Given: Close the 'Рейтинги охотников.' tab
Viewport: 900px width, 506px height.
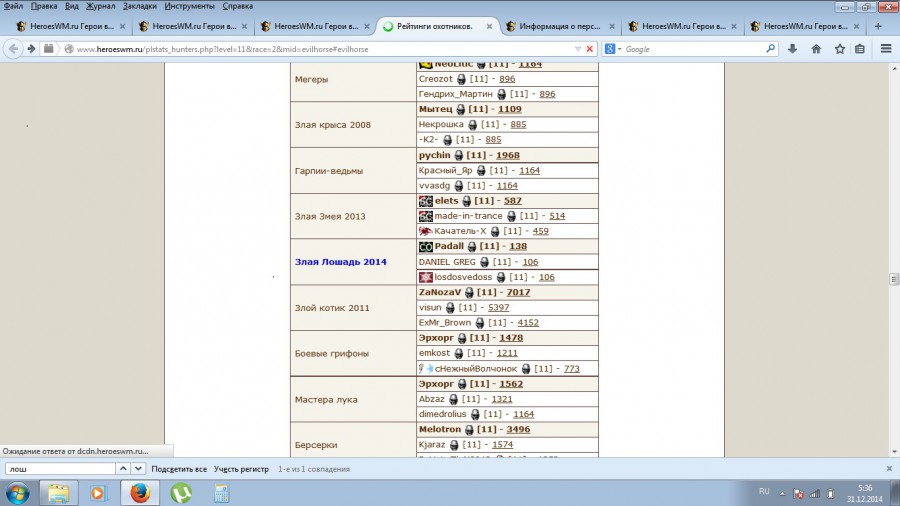Looking at the screenshot, I should 489,26.
